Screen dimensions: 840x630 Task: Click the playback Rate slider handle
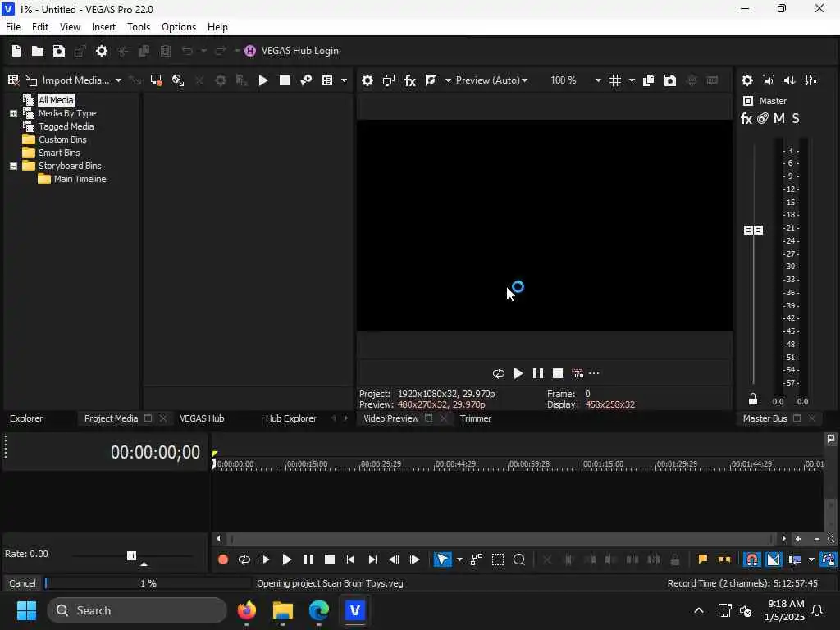click(x=131, y=555)
